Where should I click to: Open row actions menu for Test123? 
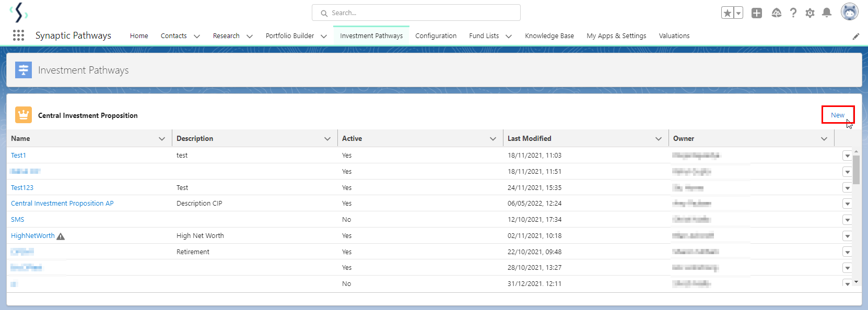847,188
